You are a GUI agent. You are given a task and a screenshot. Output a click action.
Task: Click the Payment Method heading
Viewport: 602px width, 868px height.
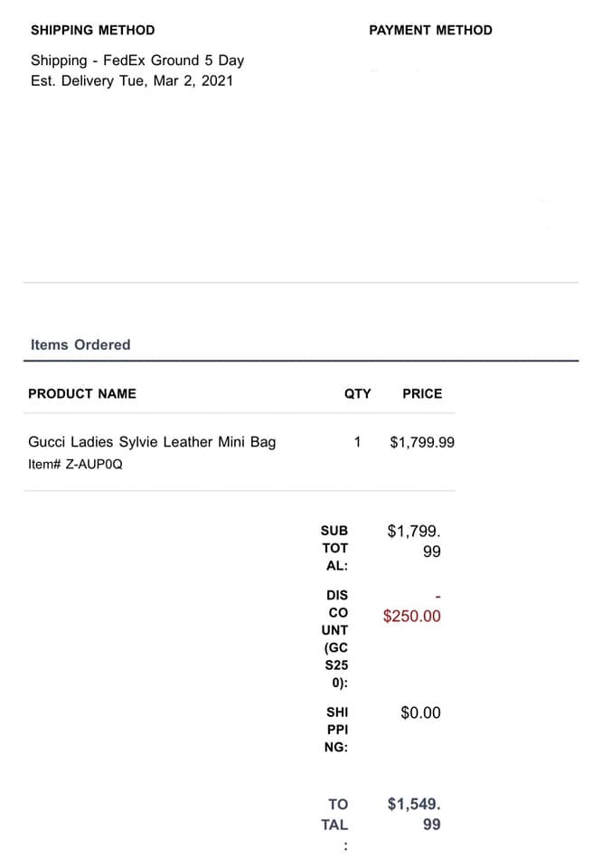(x=430, y=30)
